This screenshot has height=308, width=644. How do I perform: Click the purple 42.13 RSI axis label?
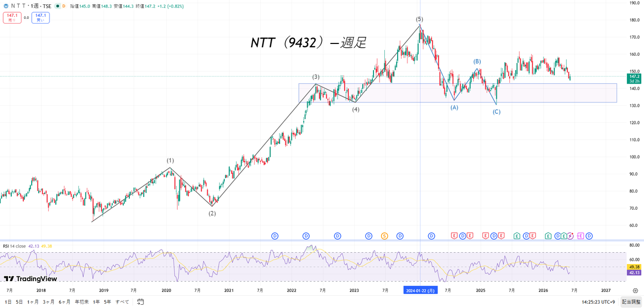click(x=635, y=273)
